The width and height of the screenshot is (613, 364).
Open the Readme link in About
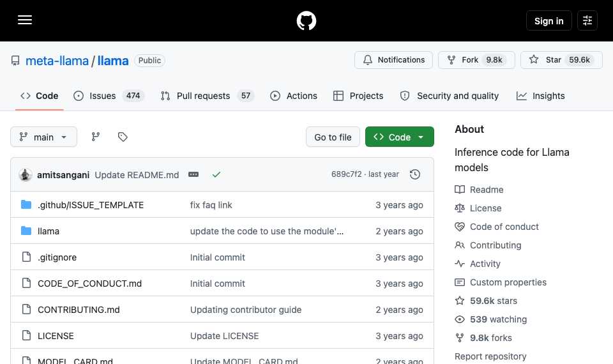479,190
